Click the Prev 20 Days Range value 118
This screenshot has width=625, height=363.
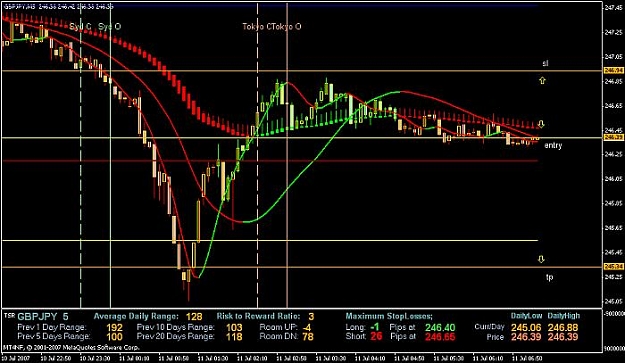pyautogui.click(x=234, y=337)
